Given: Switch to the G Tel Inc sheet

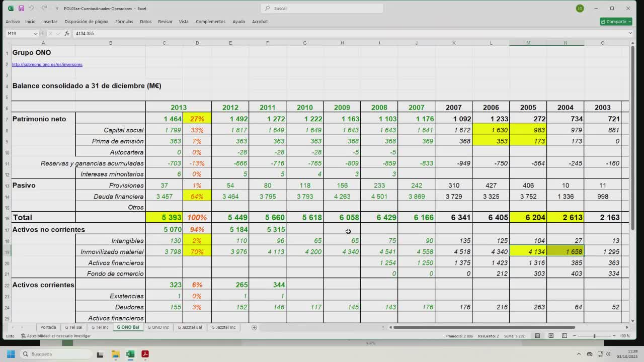Looking at the screenshot, I should click(x=100, y=327).
